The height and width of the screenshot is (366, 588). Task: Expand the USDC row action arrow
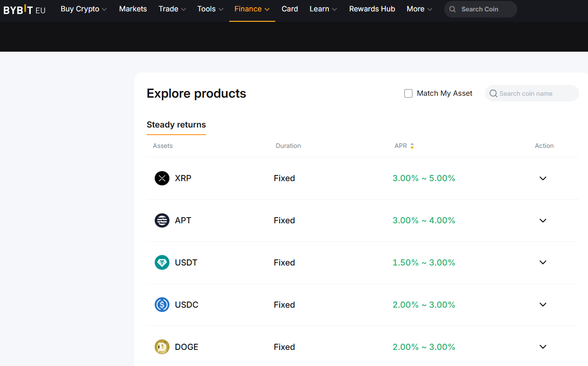[543, 305]
